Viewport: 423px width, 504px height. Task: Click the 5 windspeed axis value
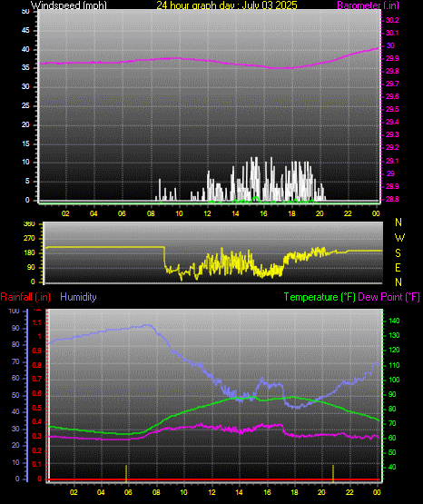tap(27, 182)
